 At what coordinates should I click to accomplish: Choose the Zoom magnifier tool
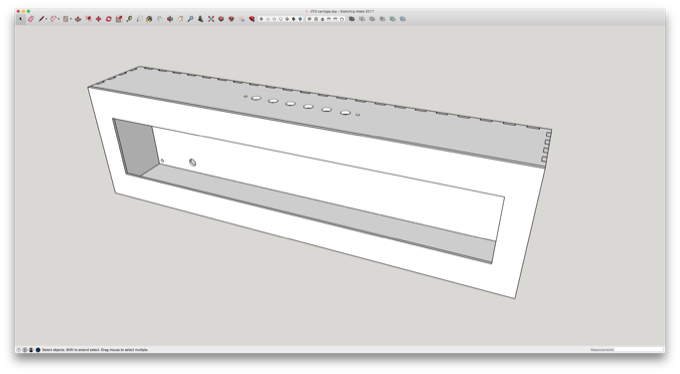click(190, 19)
